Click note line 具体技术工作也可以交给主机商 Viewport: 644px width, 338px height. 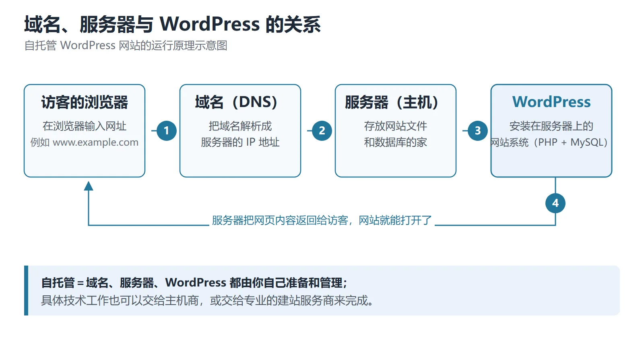point(207,300)
